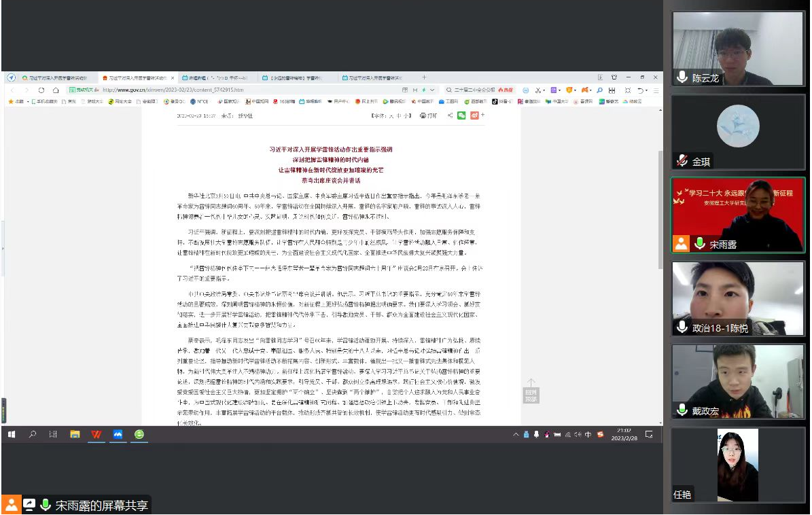The image size is (812, 515).
Task: Open the Windows Start menu
Action: (11, 434)
